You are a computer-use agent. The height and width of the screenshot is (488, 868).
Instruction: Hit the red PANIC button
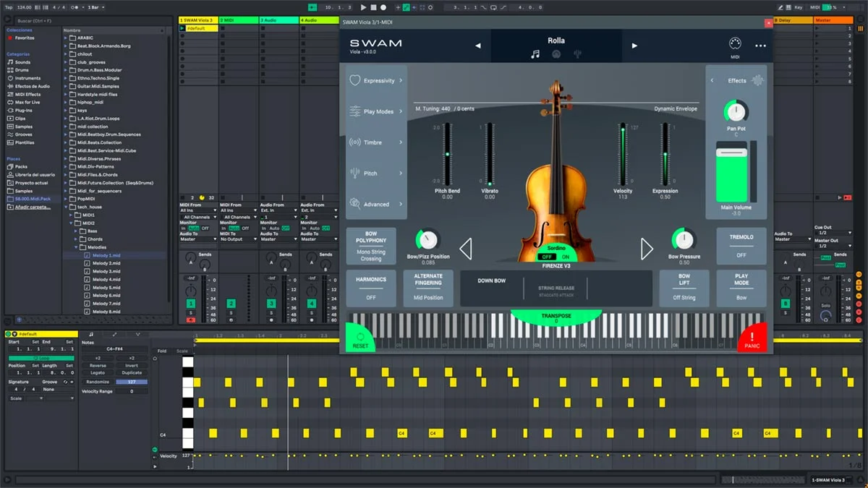pyautogui.click(x=752, y=338)
